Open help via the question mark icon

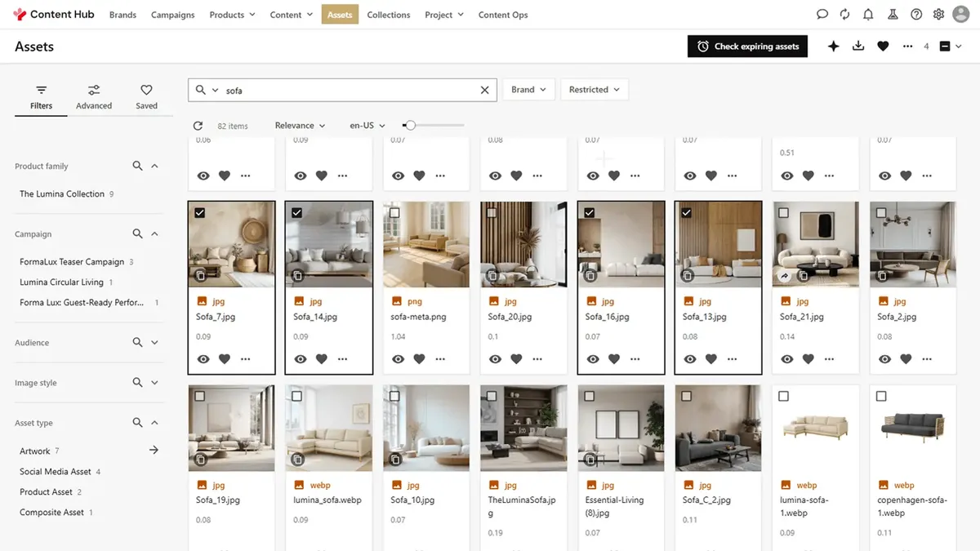point(915,14)
